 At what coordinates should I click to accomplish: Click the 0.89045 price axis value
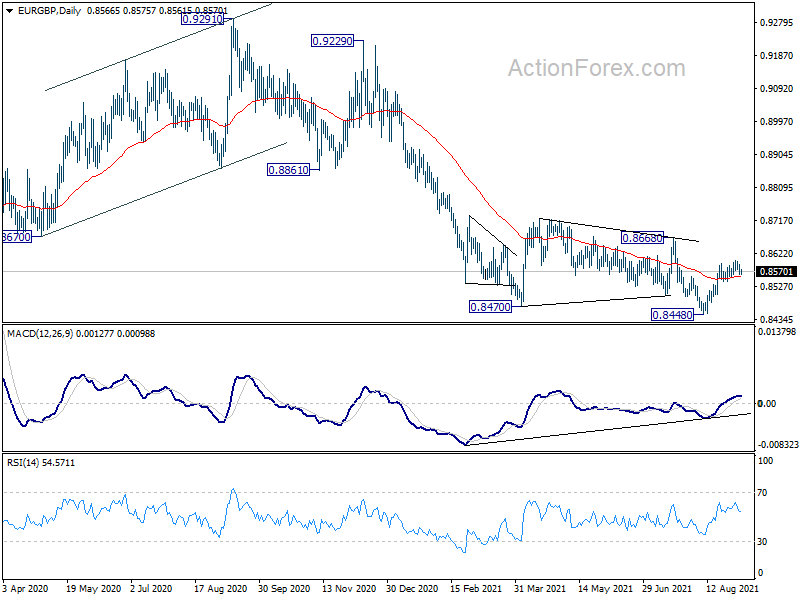coord(776,155)
